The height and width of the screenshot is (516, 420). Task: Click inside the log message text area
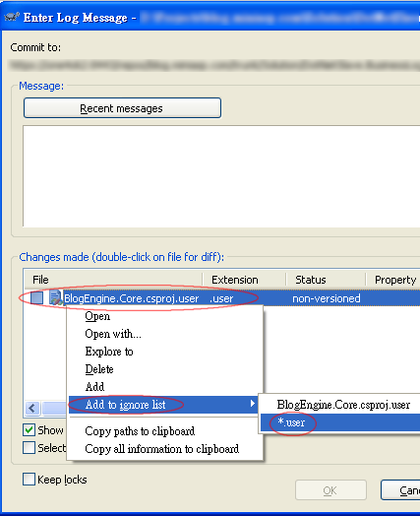click(x=221, y=175)
